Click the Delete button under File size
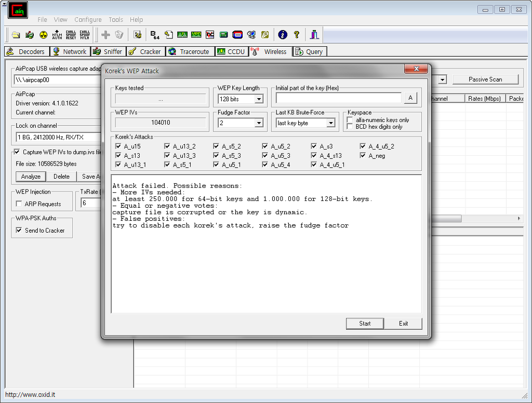 [x=61, y=177]
